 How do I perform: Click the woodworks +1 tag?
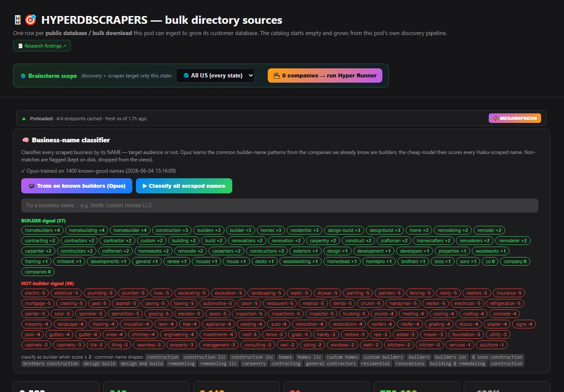[x=490, y=251]
